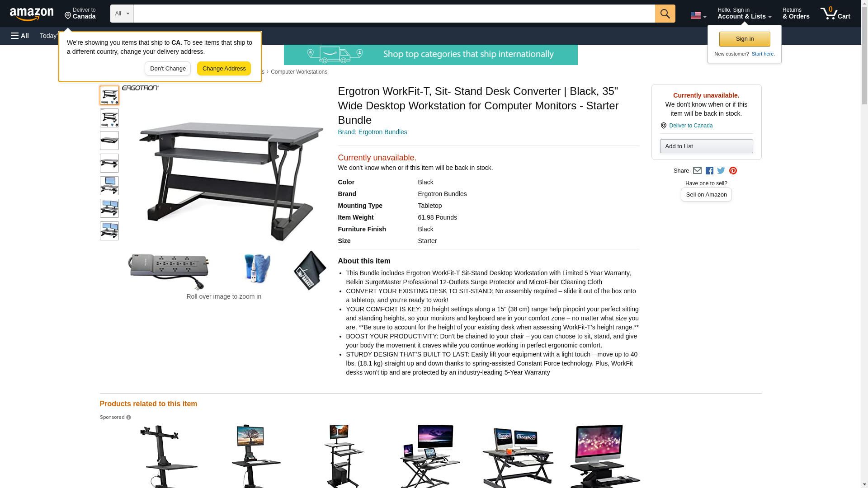Open the All hamburger menu
Viewport: 868px width, 488px height.
pyautogui.click(x=20, y=36)
